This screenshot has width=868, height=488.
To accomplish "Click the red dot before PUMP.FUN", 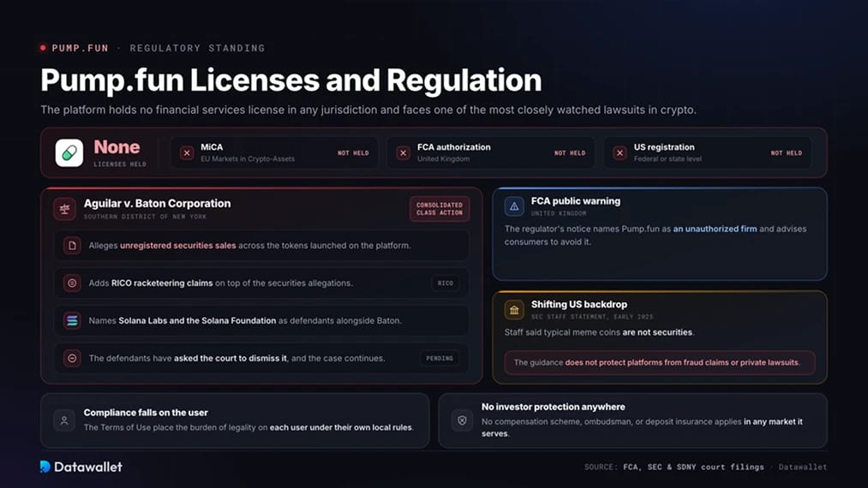I will pyautogui.click(x=43, y=48).
